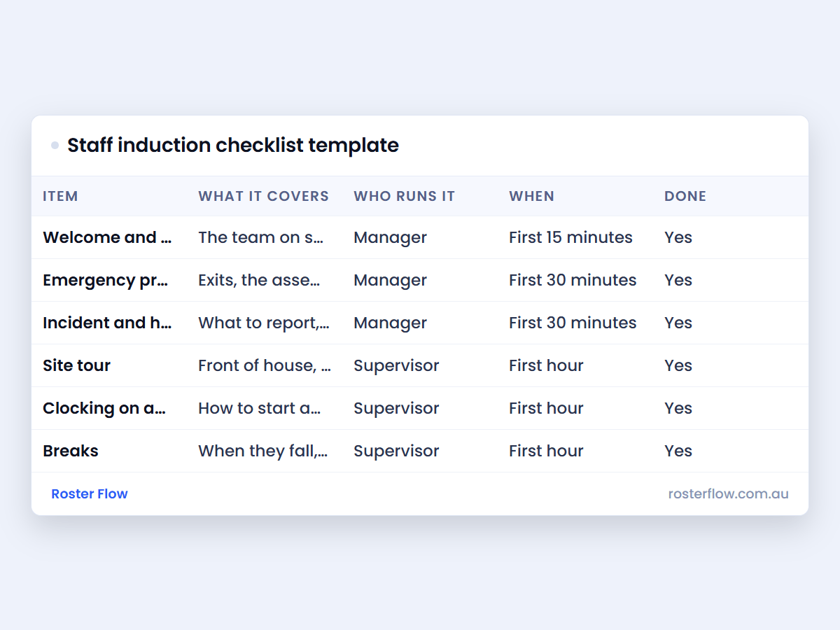Open the rosterflow.com.au link

pyautogui.click(x=728, y=494)
